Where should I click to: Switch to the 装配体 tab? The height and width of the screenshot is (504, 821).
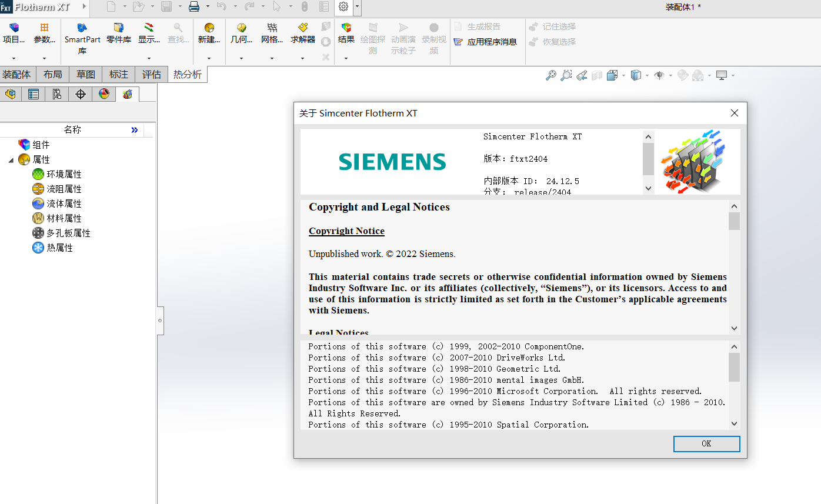pos(16,75)
